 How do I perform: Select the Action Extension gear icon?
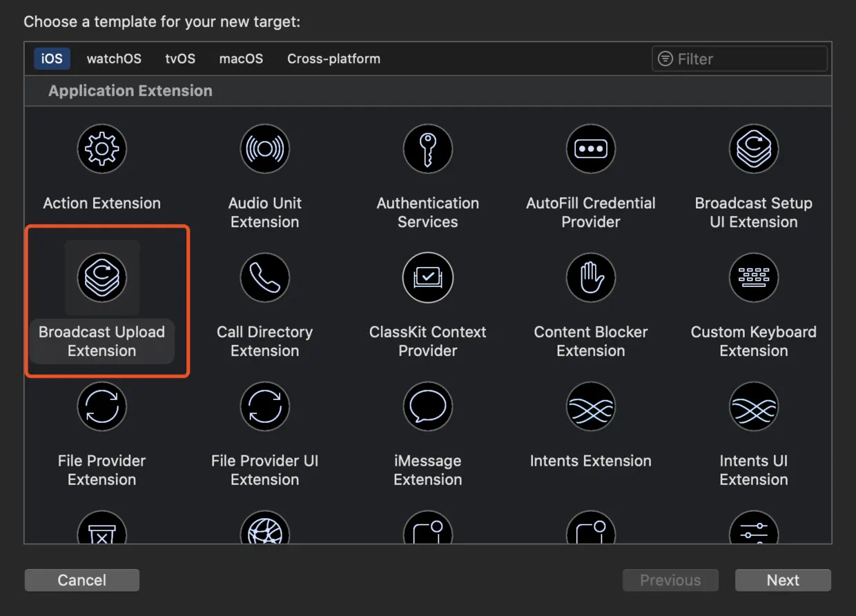(102, 148)
